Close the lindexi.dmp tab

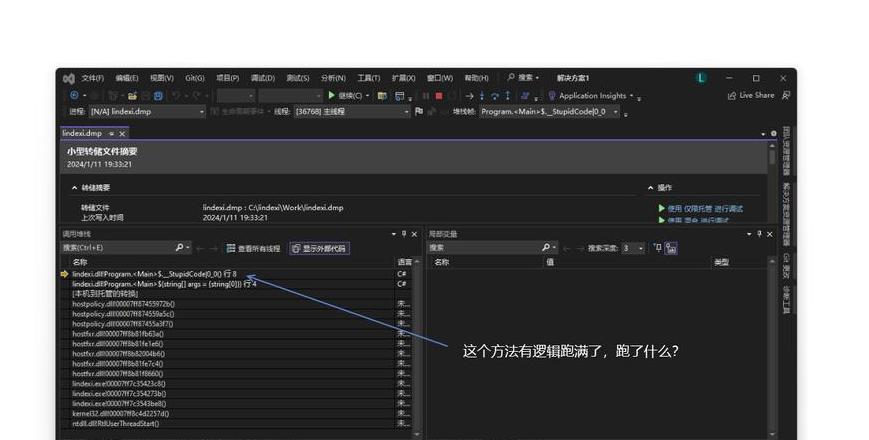122,134
